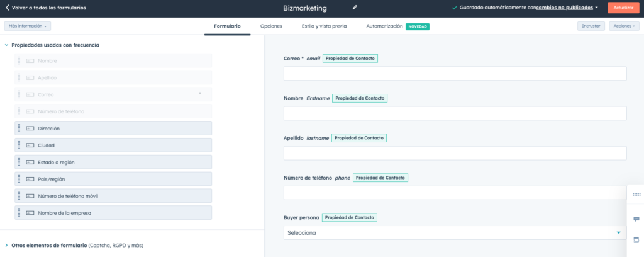Click the chat bubble icon in right side panel
The image size is (644, 257).
(x=636, y=219)
